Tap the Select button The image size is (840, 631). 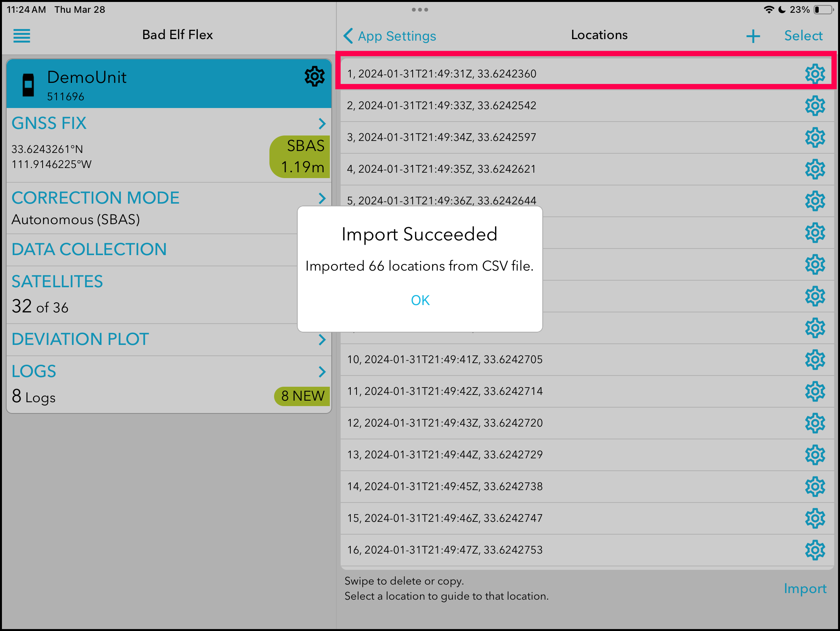803,36
